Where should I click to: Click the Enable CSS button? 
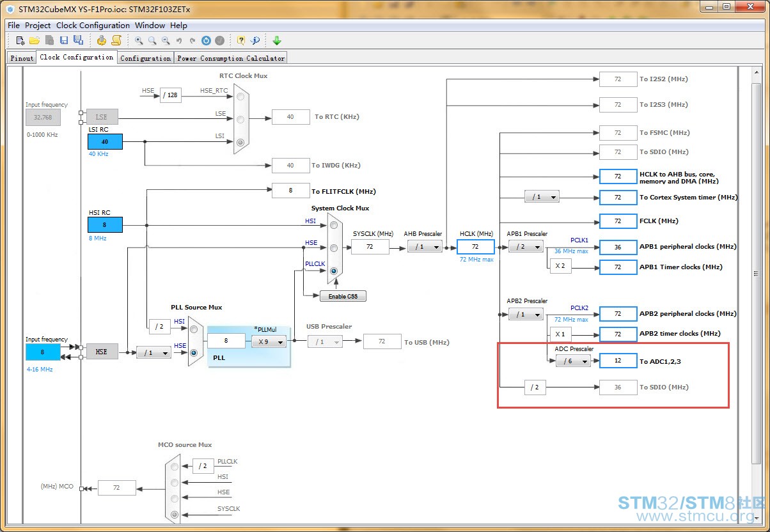(343, 296)
